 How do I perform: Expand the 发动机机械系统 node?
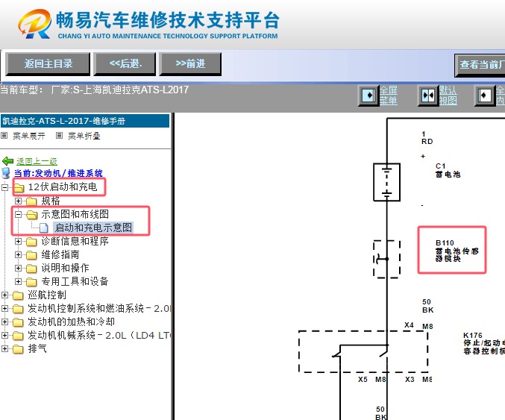[x=4, y=335]
